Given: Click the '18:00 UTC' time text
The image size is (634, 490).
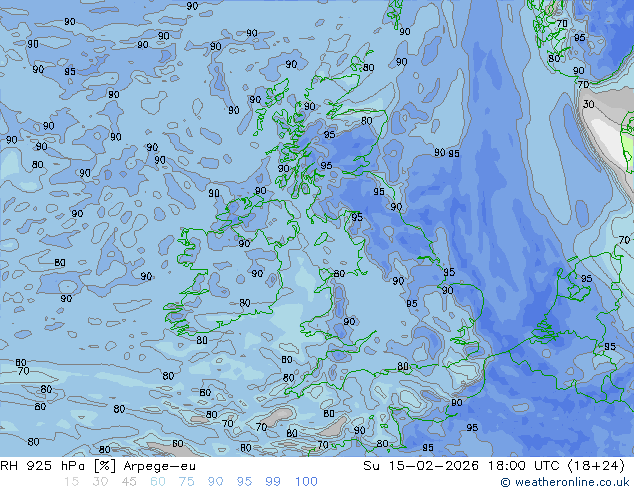Looking at the screenshot, I should [x=526, y=466].
